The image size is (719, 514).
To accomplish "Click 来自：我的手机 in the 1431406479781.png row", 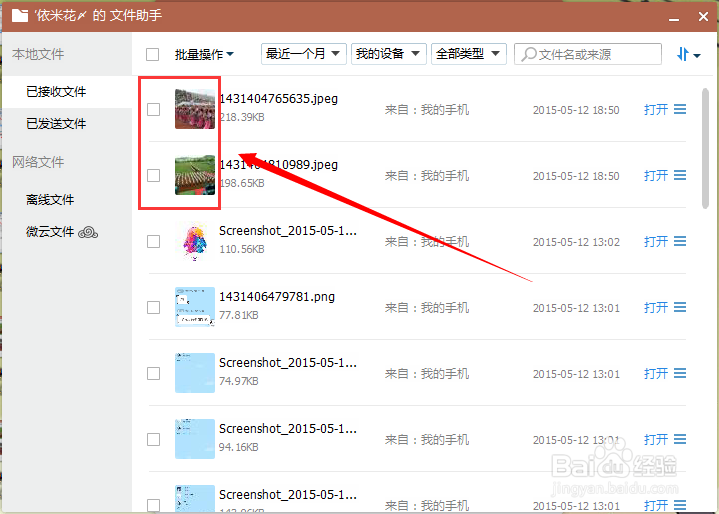I will point(426,308).
